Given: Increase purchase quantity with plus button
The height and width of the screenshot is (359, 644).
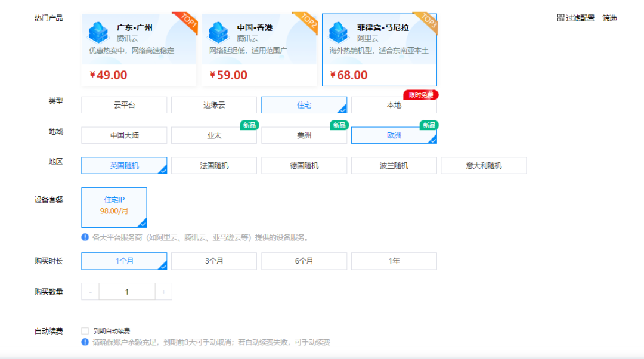Looking at the screenshot, I should click(x=163, y=292).
